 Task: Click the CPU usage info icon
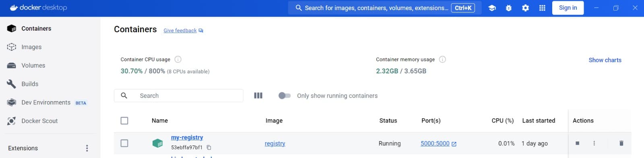coord(178,59)
